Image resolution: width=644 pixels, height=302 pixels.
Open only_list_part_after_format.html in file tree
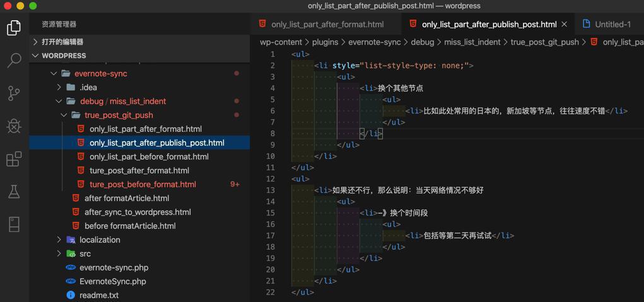(146, 129)
